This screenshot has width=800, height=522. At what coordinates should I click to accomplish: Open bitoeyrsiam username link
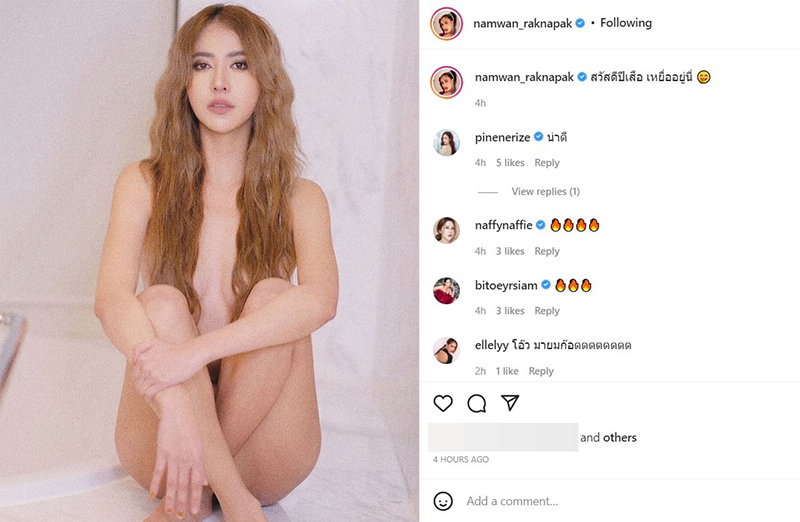tap(506, 285)
